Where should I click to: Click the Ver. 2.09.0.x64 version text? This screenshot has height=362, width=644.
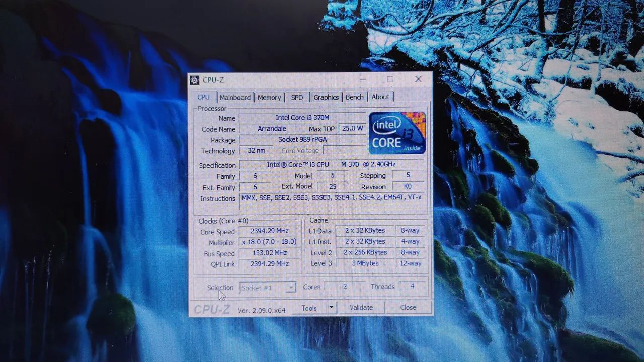pyautogui.click(x=262, y=310)
